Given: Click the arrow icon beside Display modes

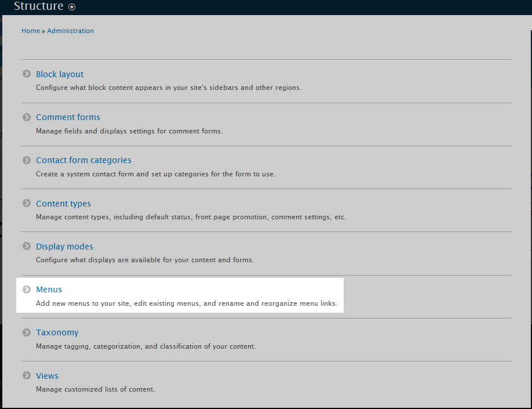Looking at the screenshot, I should 27,247.
